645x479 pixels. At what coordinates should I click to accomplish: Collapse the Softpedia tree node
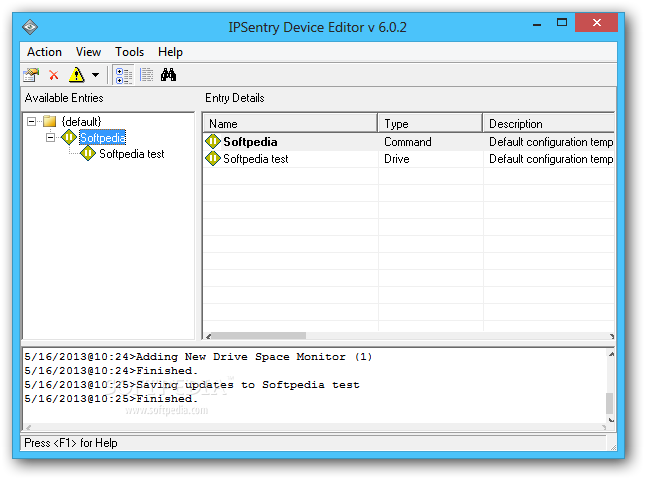pos(50,137)
